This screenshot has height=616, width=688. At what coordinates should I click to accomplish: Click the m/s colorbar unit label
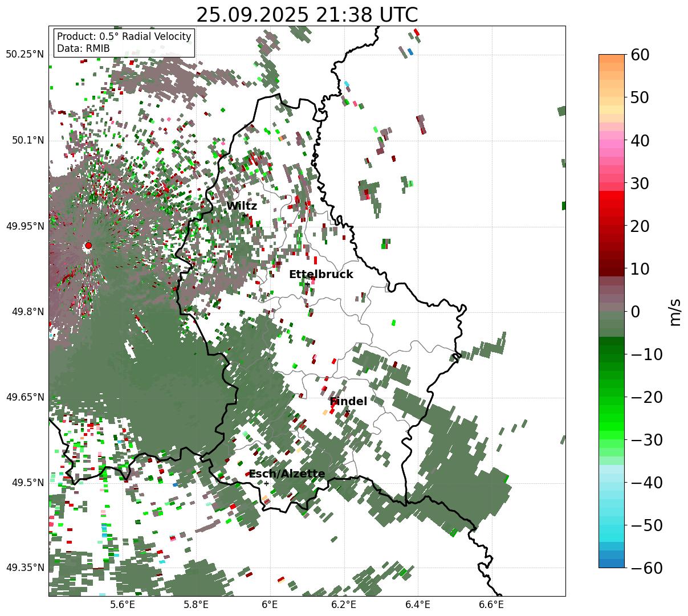[x=675, y=311]
